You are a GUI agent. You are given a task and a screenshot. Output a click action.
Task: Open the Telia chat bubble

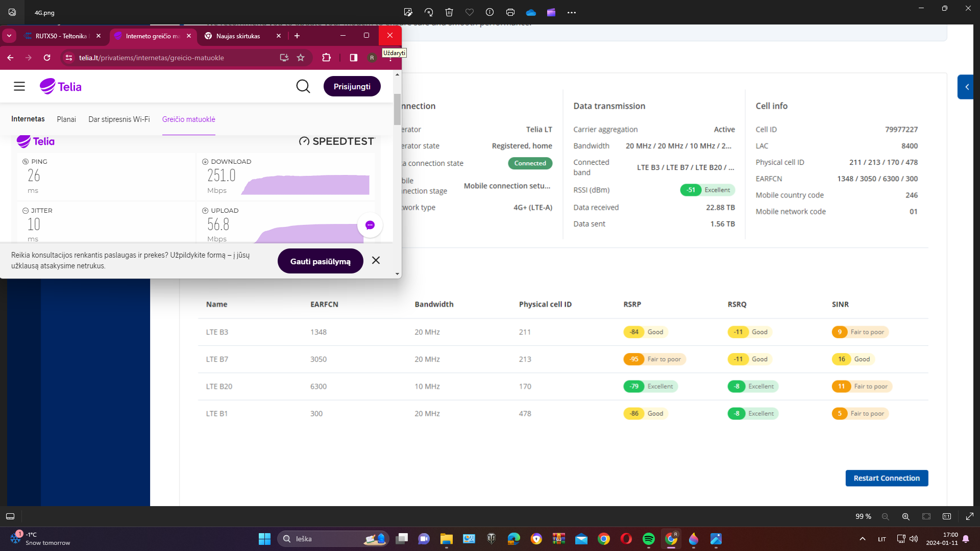point(370,225)
